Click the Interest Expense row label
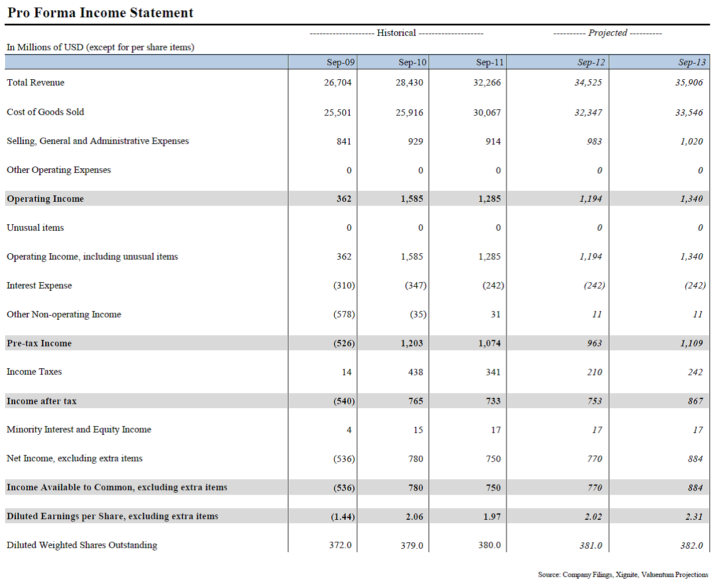 pyautogui.click(x=39, y=286)
